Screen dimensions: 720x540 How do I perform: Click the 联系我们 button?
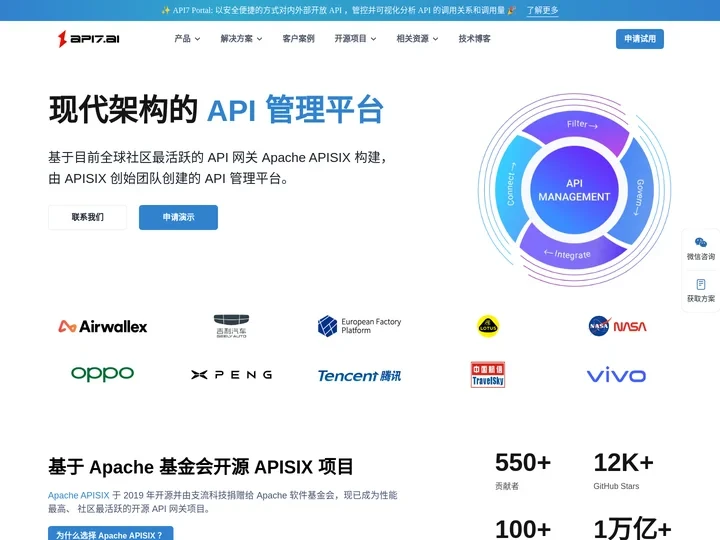(87, 217)
